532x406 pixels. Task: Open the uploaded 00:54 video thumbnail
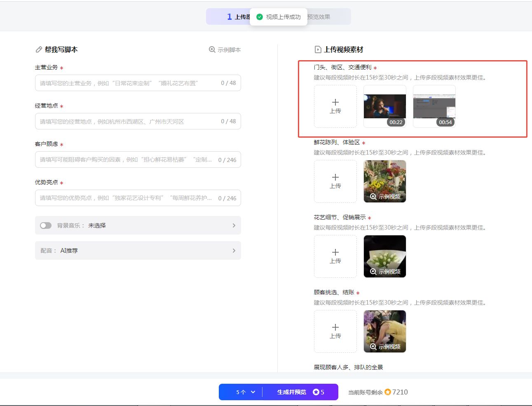point(434,106)
